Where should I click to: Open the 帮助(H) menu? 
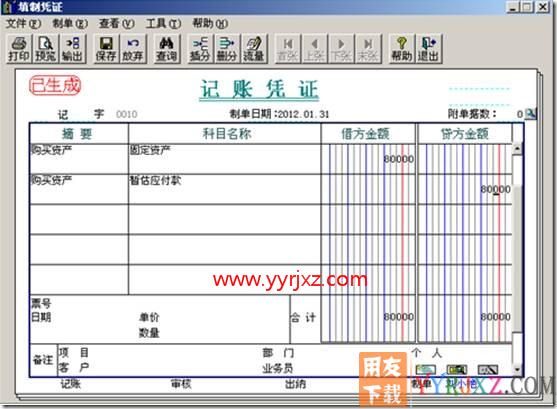pyautogui.click(x=210, y=23)
